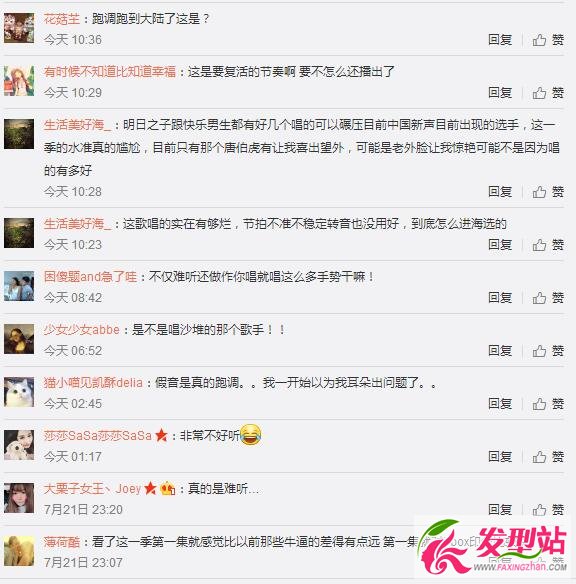This screenshot has width=576, height=584.
Task: Like the comment by 花菇生
Action: click(x=548, y=39)
